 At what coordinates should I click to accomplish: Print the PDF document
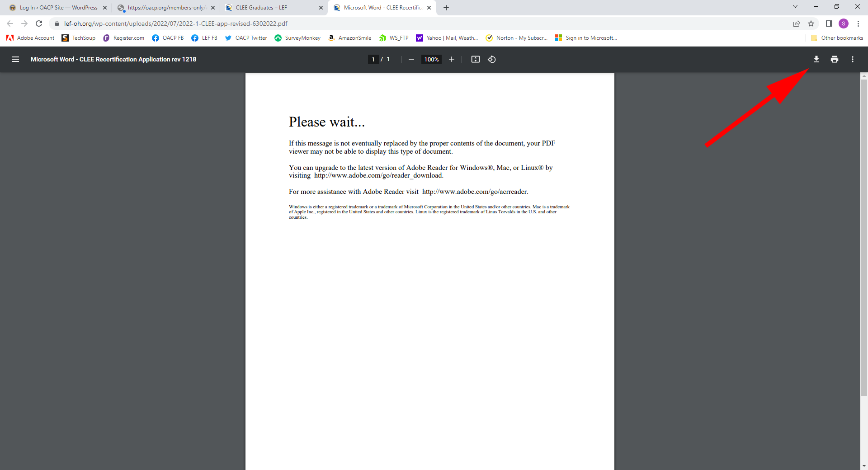click(834, 59)
